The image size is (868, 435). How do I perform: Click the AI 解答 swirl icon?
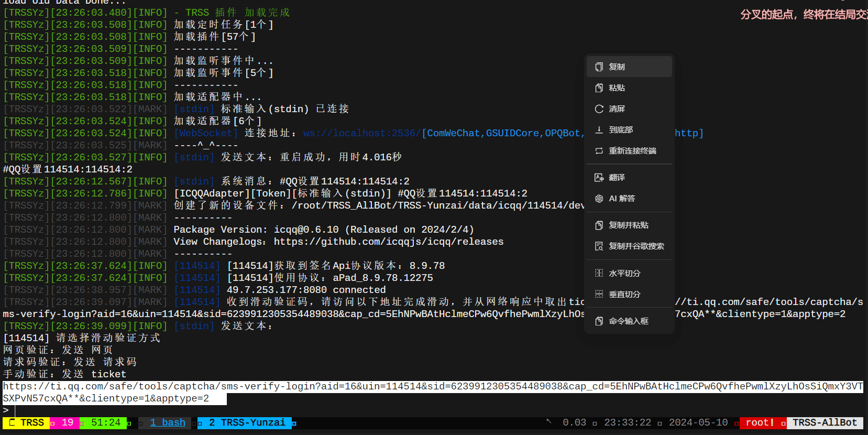pos(599,198)
